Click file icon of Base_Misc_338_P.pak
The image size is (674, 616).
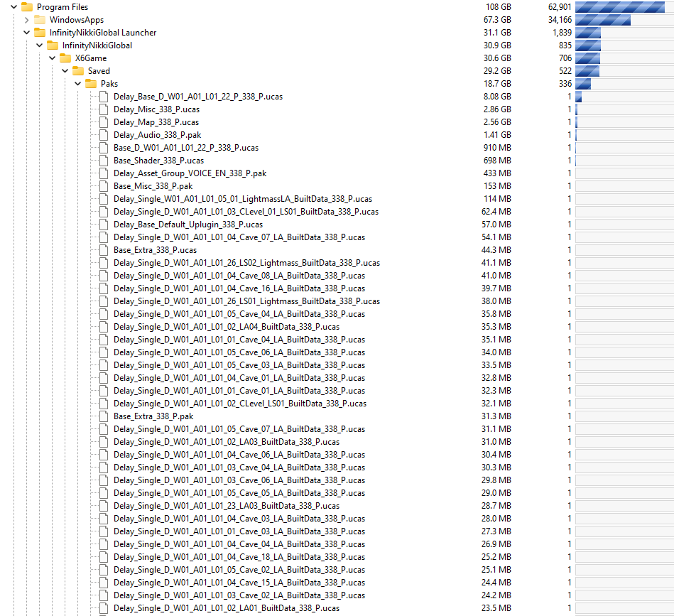tap(104, 186)
